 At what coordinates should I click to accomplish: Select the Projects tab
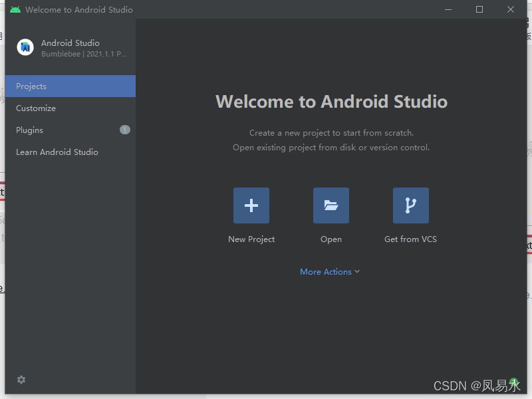coord(70,86)
